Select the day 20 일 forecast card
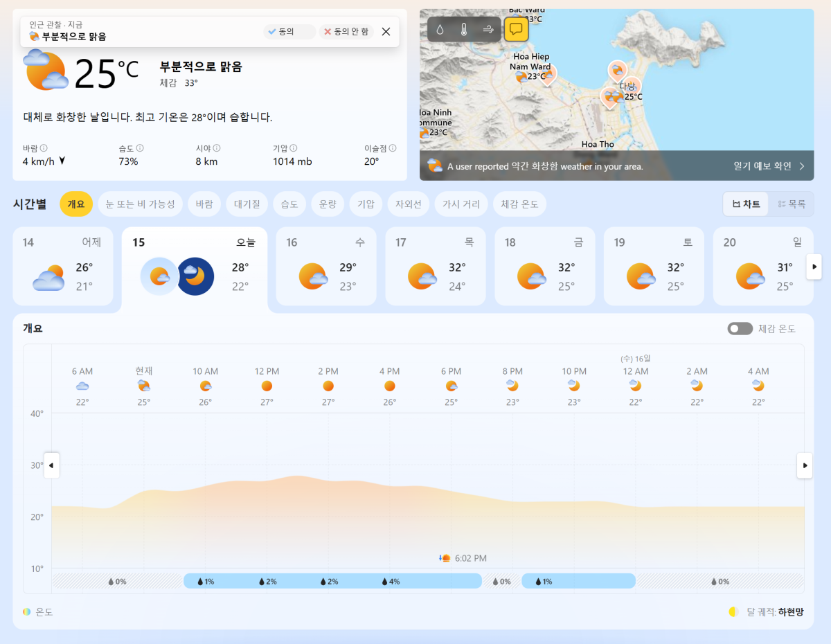The image size is (831, 644). pos(763,266)
